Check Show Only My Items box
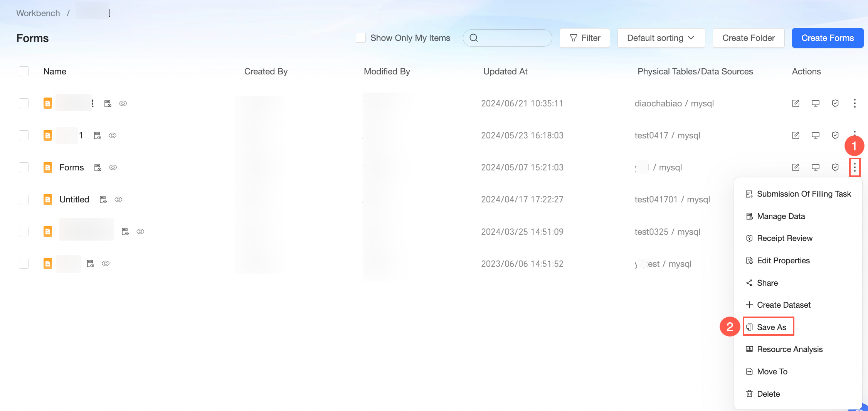 361,38
